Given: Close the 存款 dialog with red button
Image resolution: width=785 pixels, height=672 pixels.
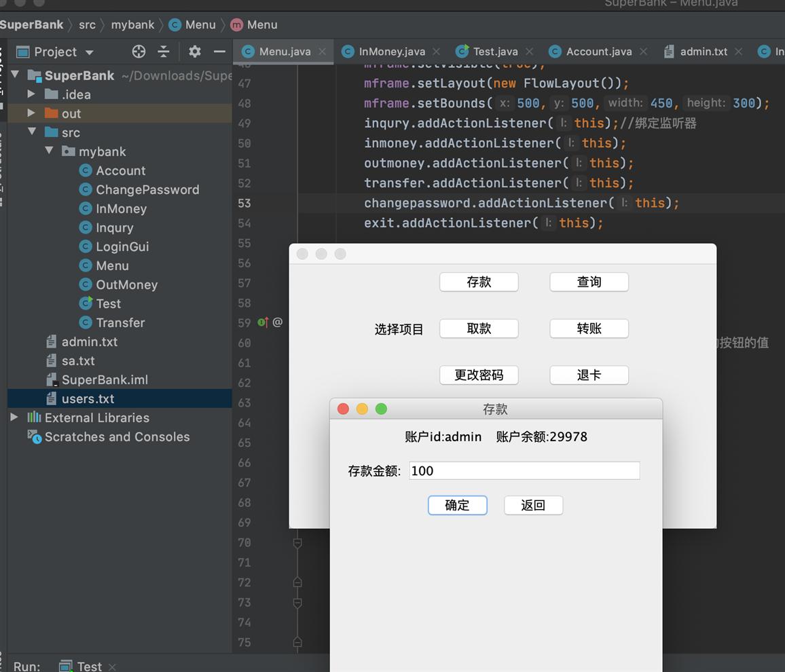Looking at the screenshot, I should coord(343,409).
